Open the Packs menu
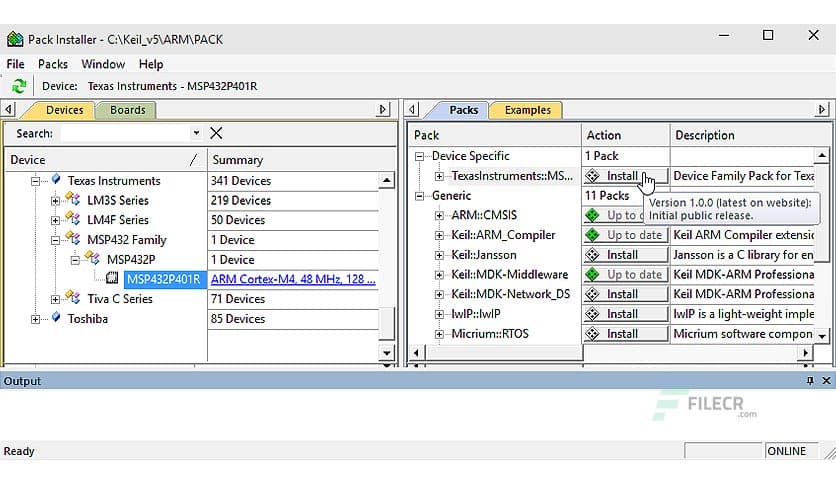This screenshot has height=484, width=836. tap(52, 64)
